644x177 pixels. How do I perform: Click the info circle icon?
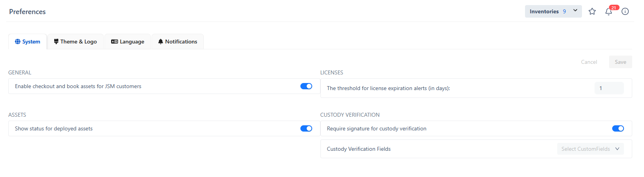tap(625, 11)
